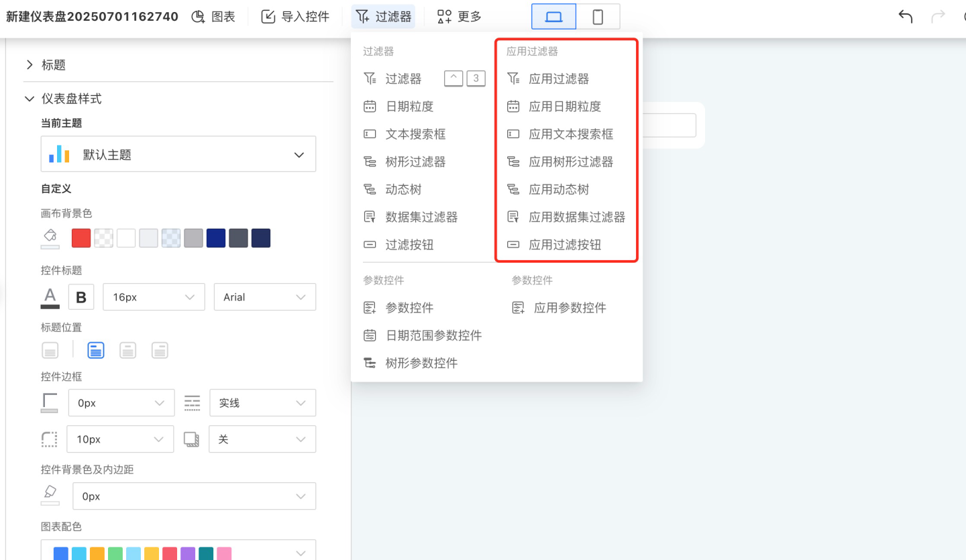The image size is (966, 560).
Task: Click the button icon beside 应用过滤按钮
Action: (x=513, y=245)
